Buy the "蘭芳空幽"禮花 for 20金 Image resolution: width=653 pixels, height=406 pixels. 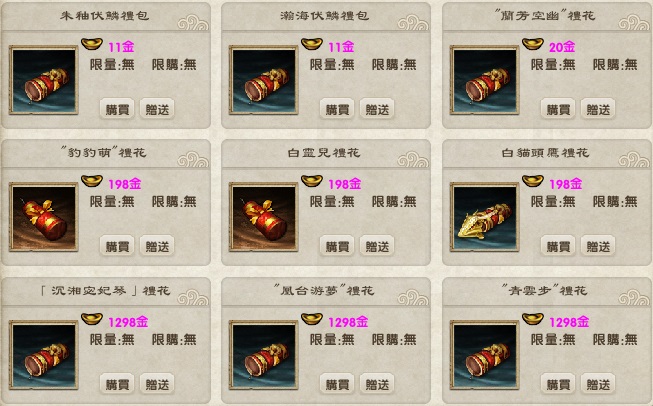pos(558,109)
